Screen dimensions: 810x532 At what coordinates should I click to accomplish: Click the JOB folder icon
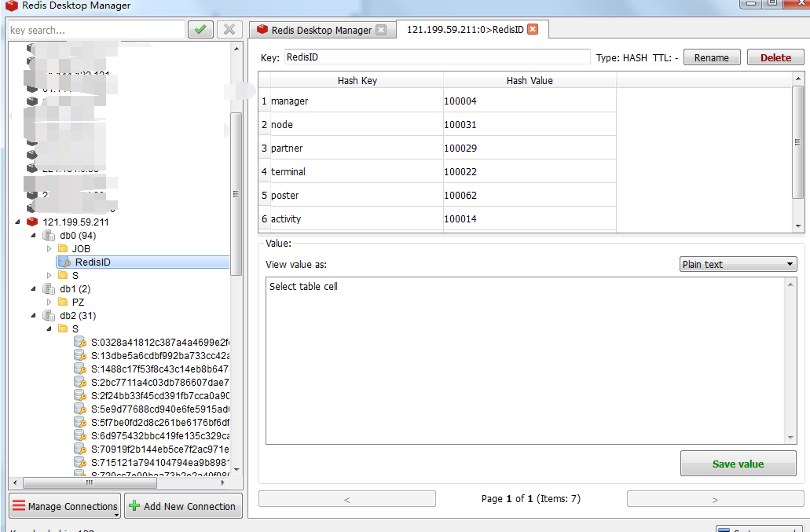(63, 248)
